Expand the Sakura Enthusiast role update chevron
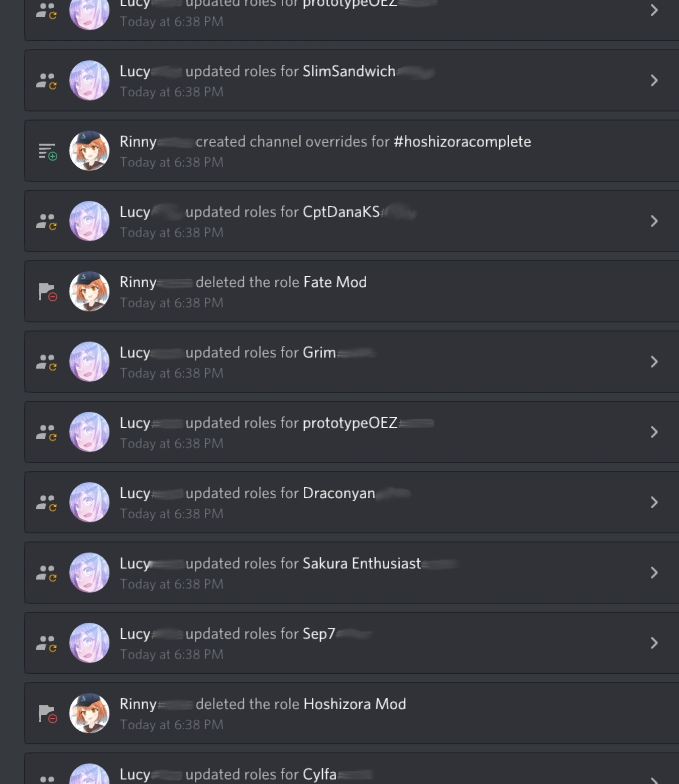This screenshot has height=784, width=679. click(654, 573)
